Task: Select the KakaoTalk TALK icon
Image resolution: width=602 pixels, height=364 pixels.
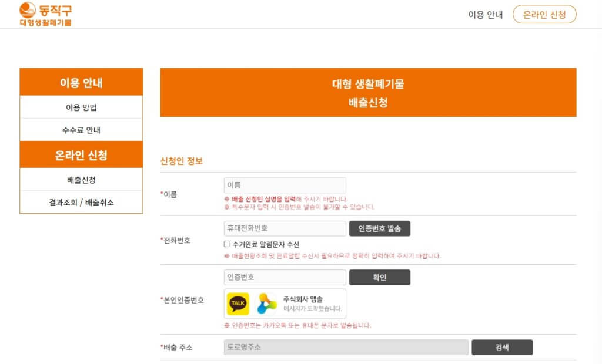Action: coord(237,303)
